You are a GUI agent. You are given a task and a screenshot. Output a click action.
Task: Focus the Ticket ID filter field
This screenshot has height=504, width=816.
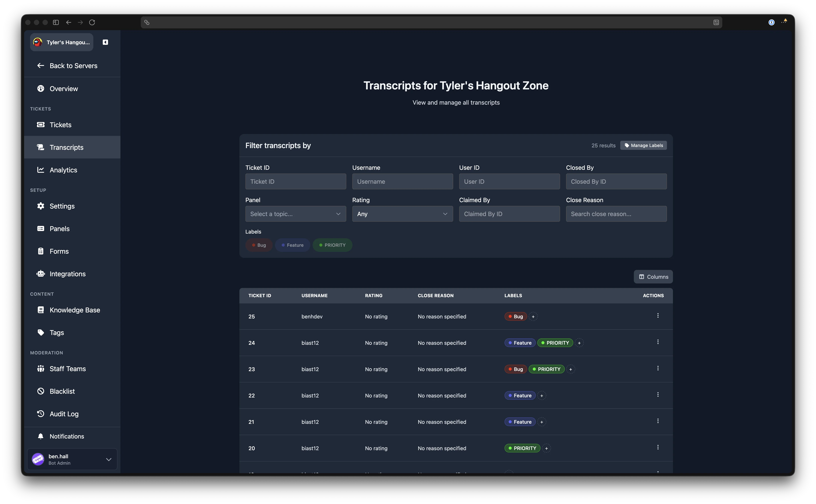pyautogui.click(x=295, y=181)
